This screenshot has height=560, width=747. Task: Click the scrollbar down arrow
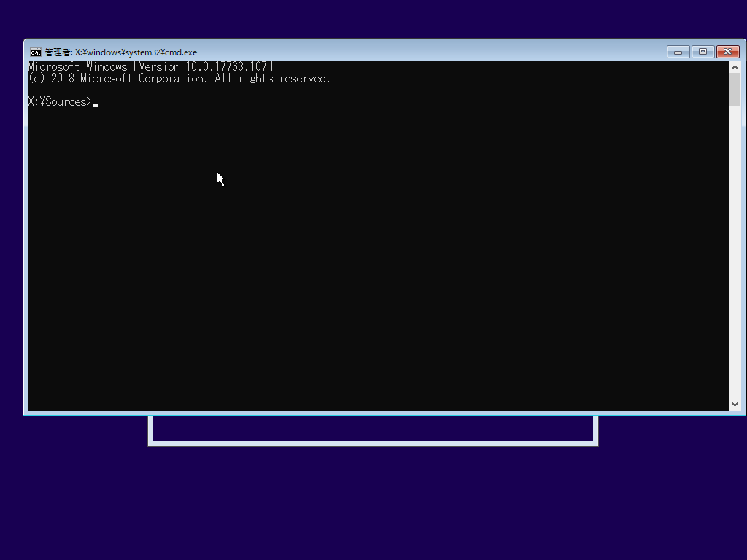pyautogui.click(x=735, y=403)
